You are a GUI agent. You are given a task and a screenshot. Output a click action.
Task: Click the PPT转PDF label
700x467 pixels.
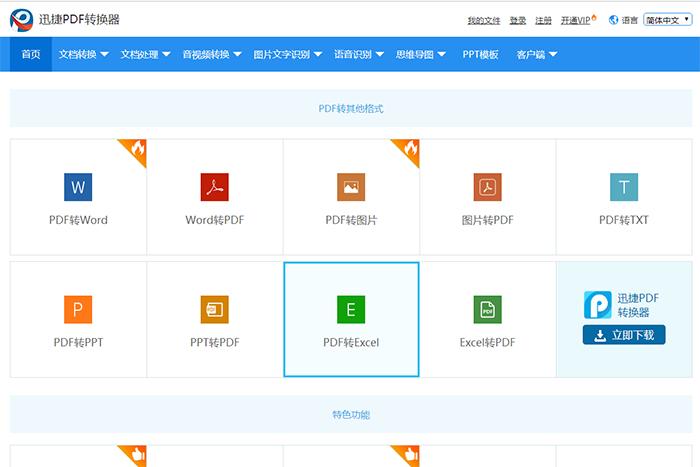coord(215,342)
